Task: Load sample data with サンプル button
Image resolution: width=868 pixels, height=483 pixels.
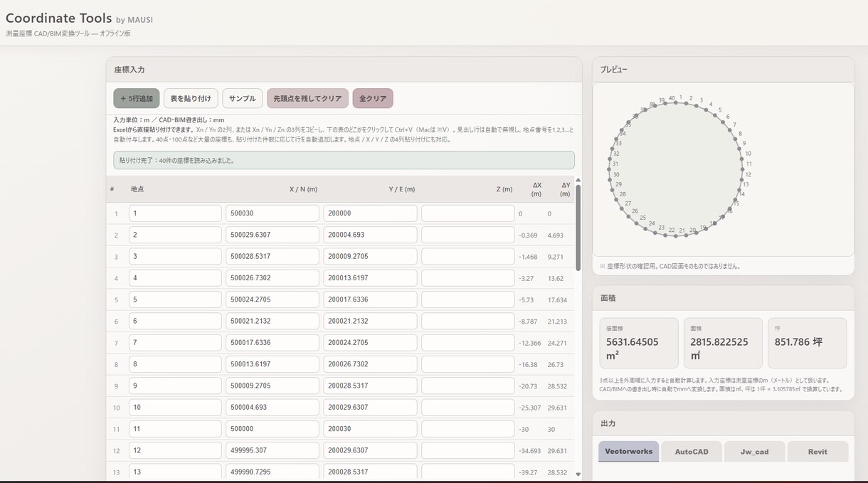Action: [x=243, y=98]
